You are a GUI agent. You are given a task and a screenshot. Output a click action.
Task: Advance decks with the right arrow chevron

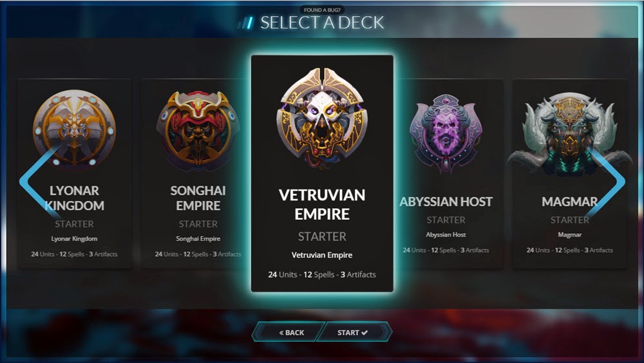click(x=605, y=181)
